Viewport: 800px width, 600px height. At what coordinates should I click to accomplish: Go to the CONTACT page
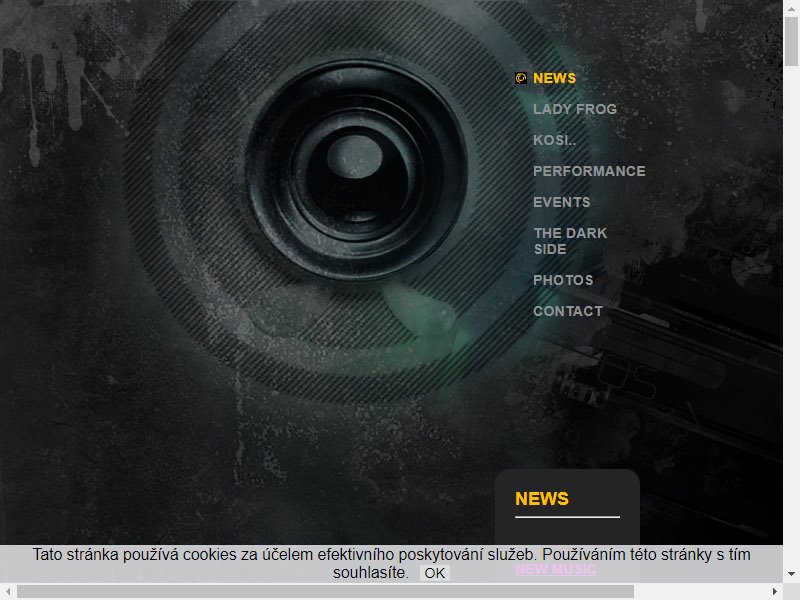point(568,311)
